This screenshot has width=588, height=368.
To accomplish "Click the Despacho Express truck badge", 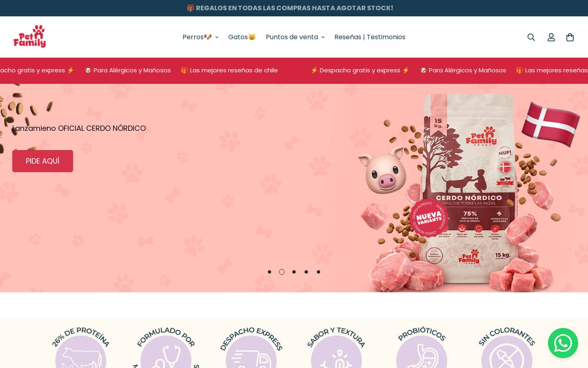I will [x=251, y=348].
